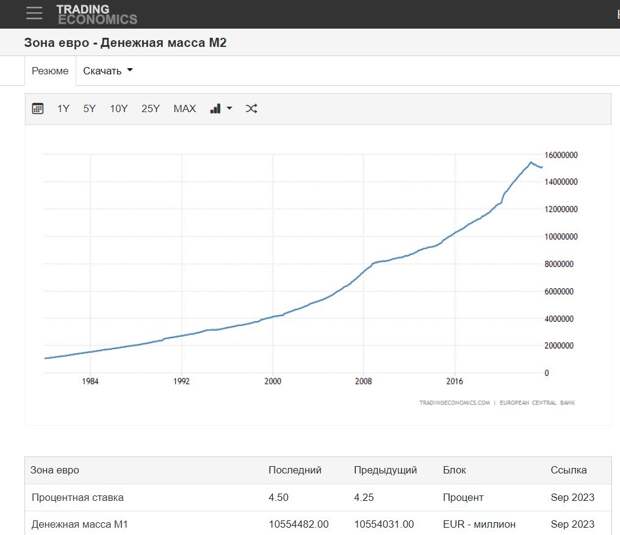Image resolution: width=620 pixels, height=535 pixels.
Task: Set chart range to 25Y
Action: (150, 108)
